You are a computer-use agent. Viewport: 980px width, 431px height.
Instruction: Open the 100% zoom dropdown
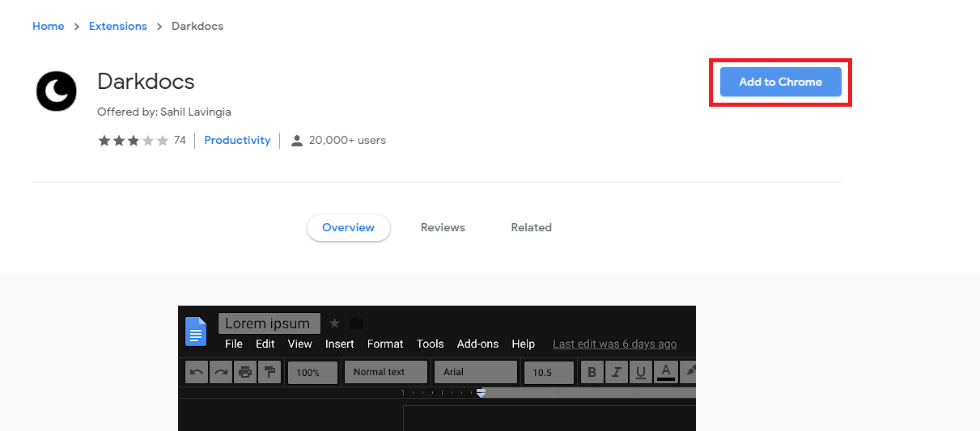312,373
